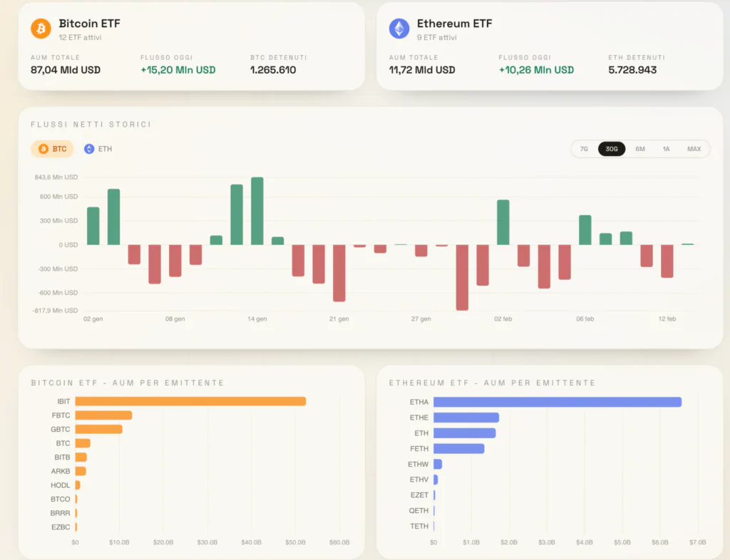Show the MAX time range
This screenshot has height=560, width=730.
(x=694, y=149)
